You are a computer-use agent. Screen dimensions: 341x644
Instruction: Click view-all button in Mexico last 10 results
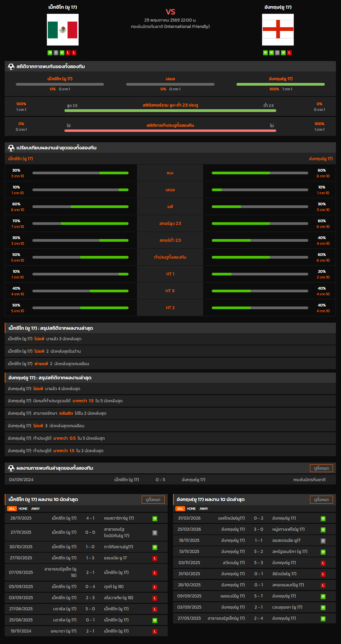pos(153,500)
